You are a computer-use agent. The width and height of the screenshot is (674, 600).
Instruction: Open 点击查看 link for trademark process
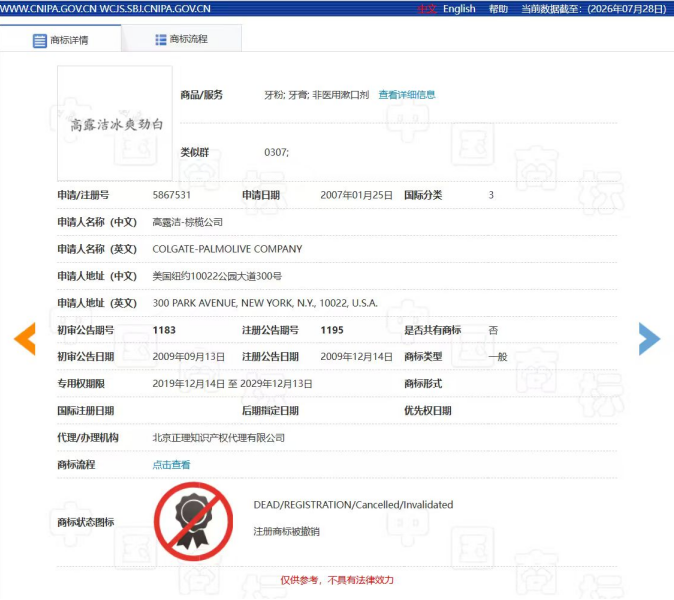click(171, 465)
